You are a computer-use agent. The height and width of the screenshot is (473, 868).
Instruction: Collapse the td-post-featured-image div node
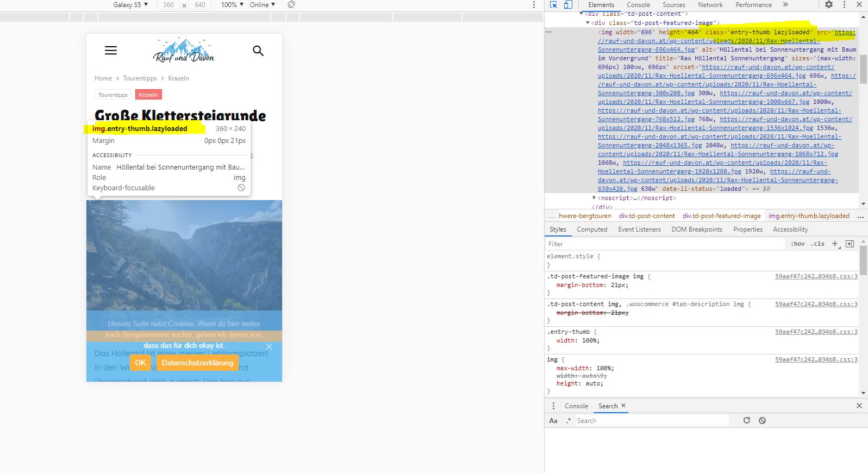pyautogui.click(x=588, y=23)
